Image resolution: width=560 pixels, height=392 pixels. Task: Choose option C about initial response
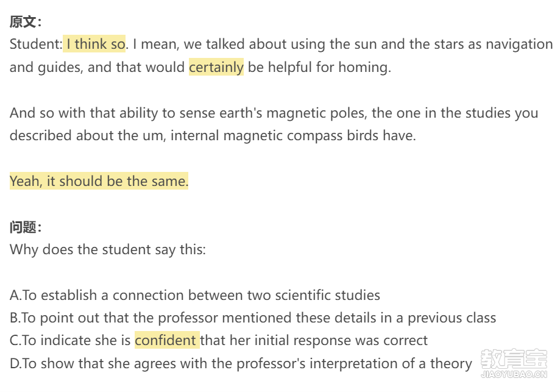click(219, 340)
